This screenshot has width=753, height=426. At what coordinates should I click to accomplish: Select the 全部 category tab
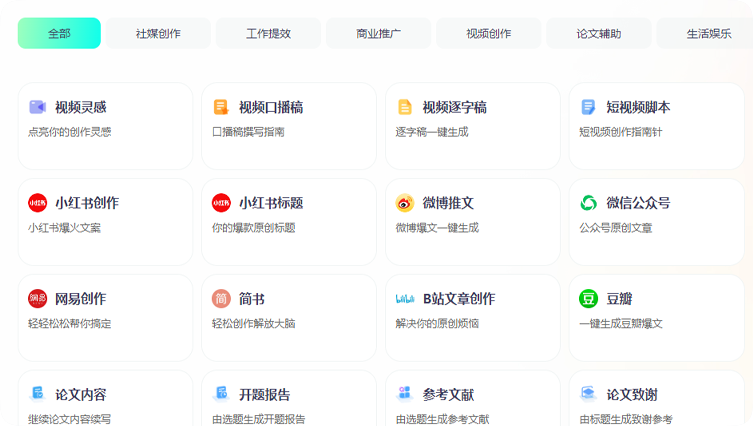pos(59,33)
